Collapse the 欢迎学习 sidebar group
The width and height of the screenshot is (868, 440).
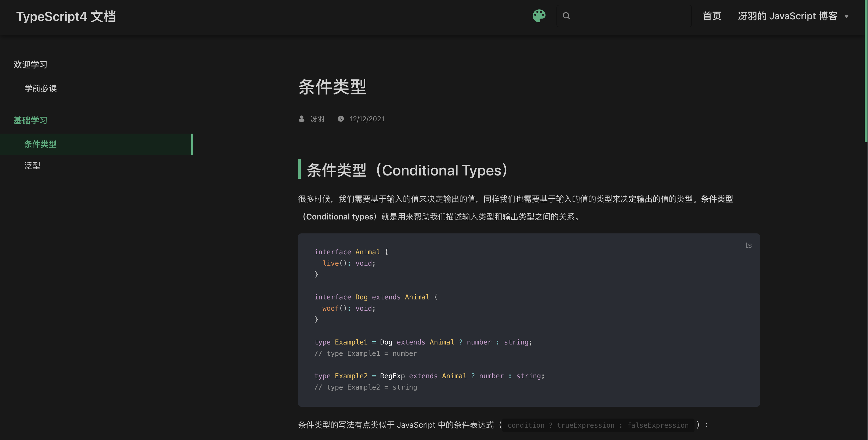click(x=30, y=65)
